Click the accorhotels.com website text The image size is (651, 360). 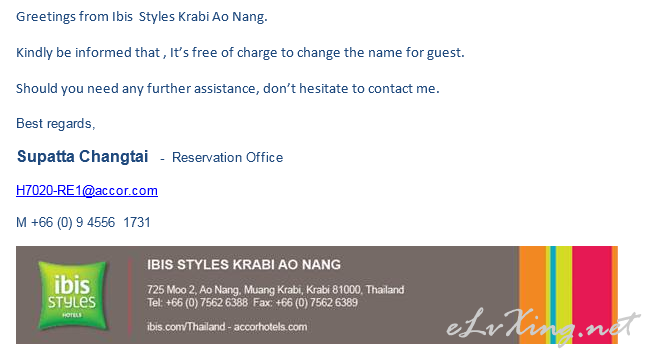pyautogui.click(x=270, y=327)
